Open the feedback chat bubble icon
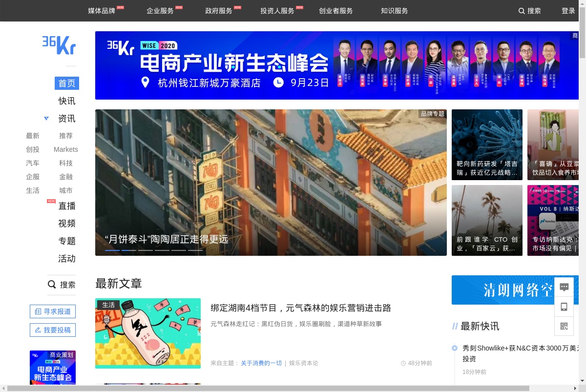The height and width of the screenshot is (392, 586). click(564, 287)
